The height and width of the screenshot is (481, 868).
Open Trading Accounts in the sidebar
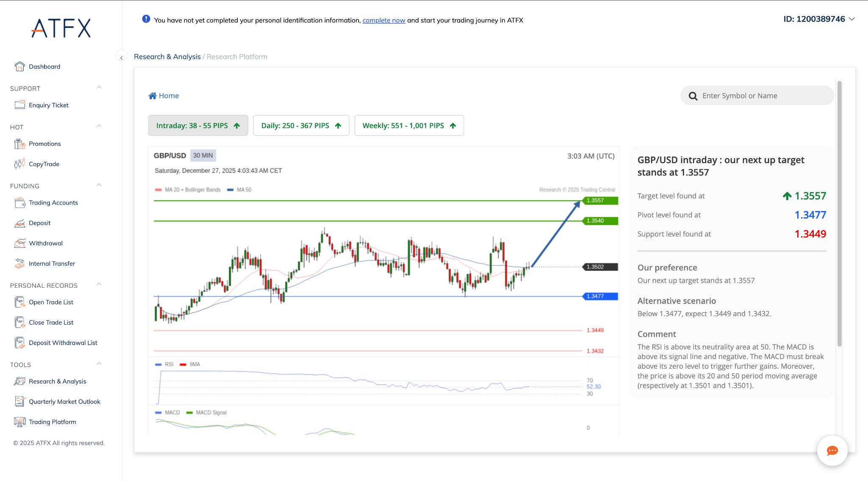(53, 203)
